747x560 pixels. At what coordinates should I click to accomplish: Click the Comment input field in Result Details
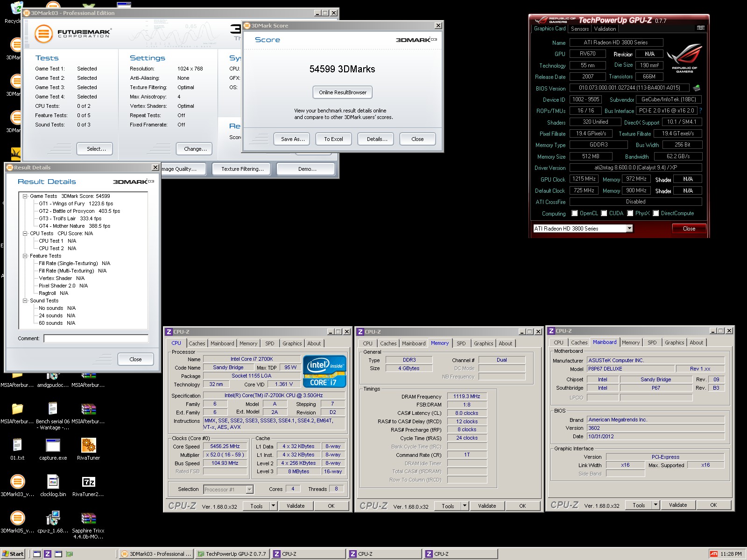[x=96, y=338]
